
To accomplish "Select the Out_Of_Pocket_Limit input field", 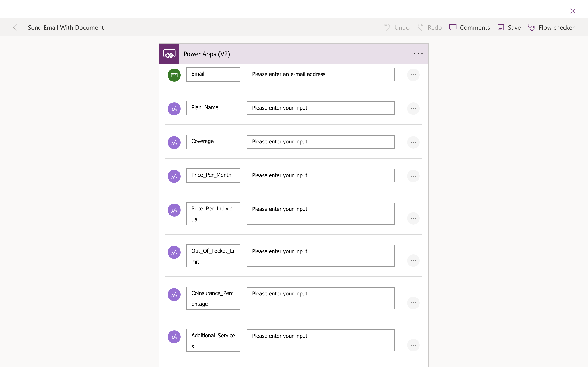I will click(321, 256).
